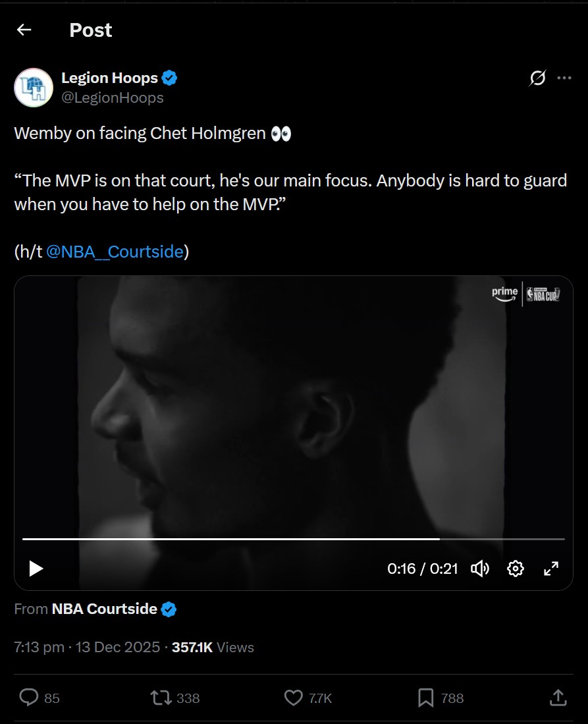Open the three-dot more options menu

point(564,78)
